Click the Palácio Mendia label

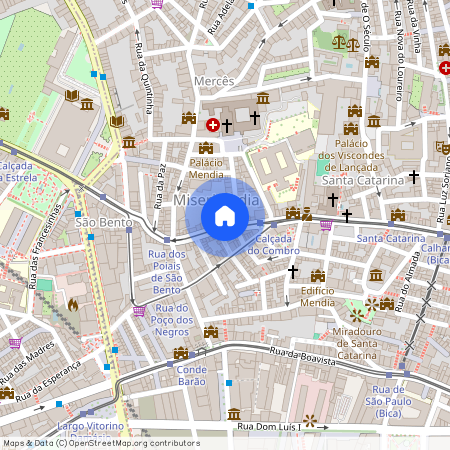[206, 169]
